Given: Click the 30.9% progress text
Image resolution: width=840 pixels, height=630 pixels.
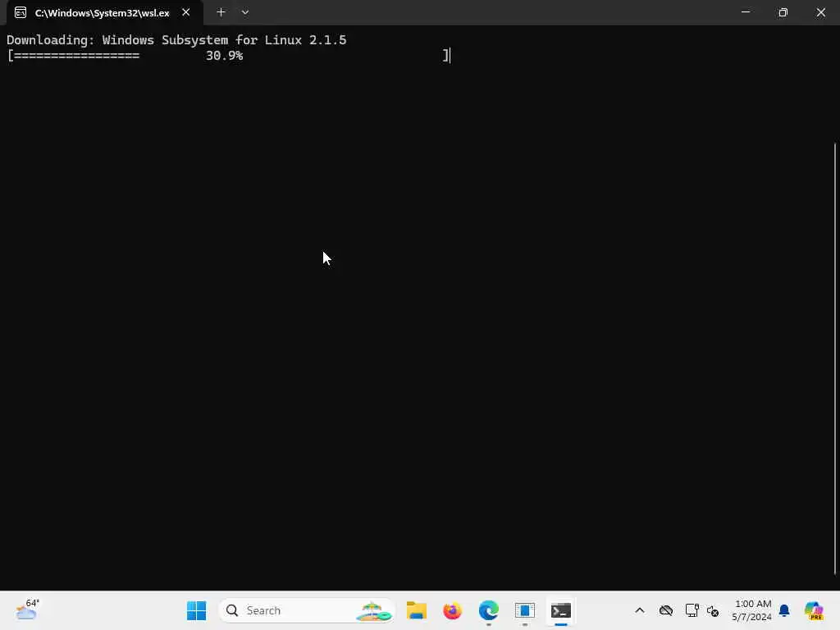Looking at the screenshot, I should (225, 55).
